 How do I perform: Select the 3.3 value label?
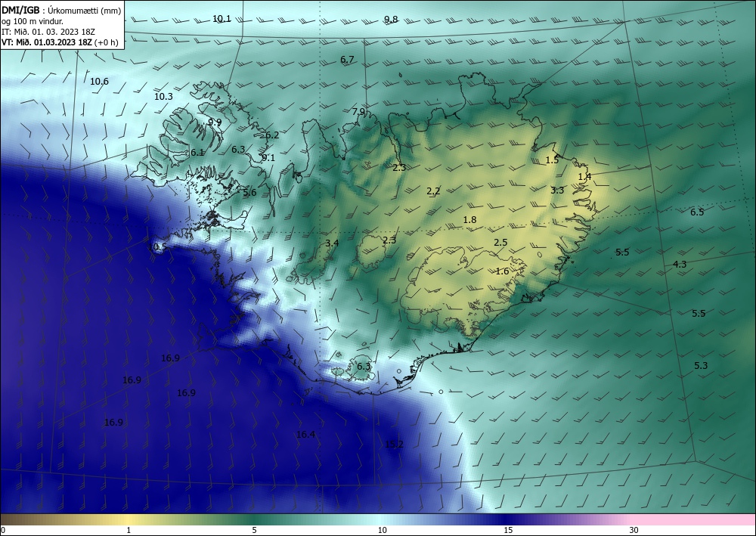click(557, 190)
